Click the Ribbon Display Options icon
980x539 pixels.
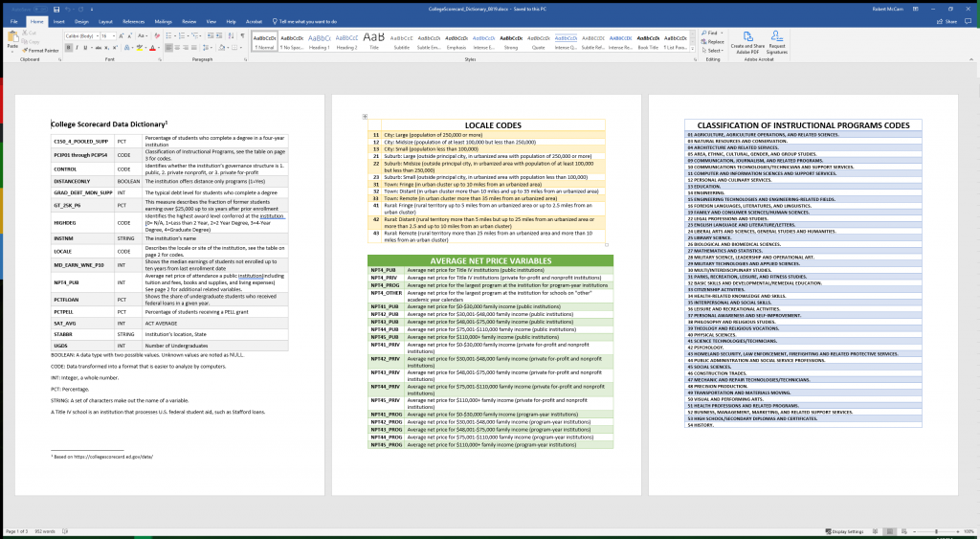pyautogui.click(x=916, y=9)
